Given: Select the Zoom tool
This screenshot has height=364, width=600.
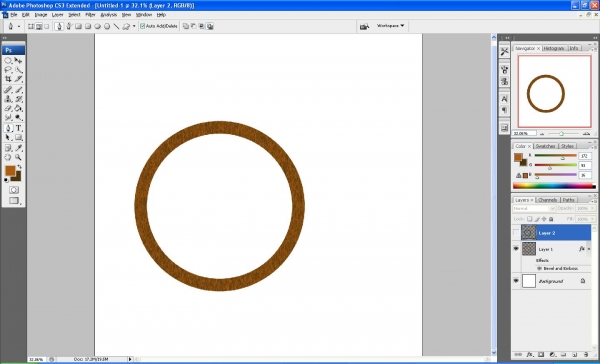Looking at the screenshot, I should [x=18, y=157].
